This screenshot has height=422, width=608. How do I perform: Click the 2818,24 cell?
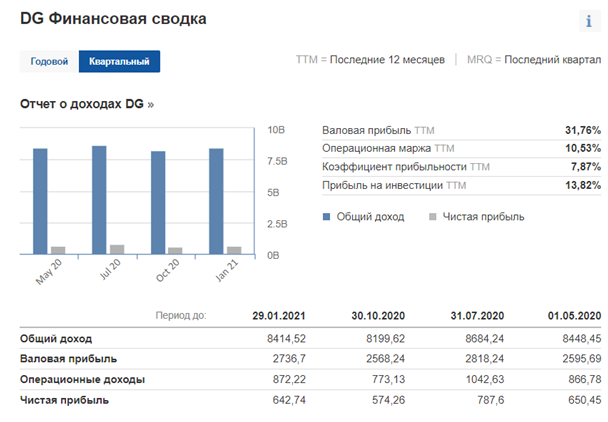point(485,359)
